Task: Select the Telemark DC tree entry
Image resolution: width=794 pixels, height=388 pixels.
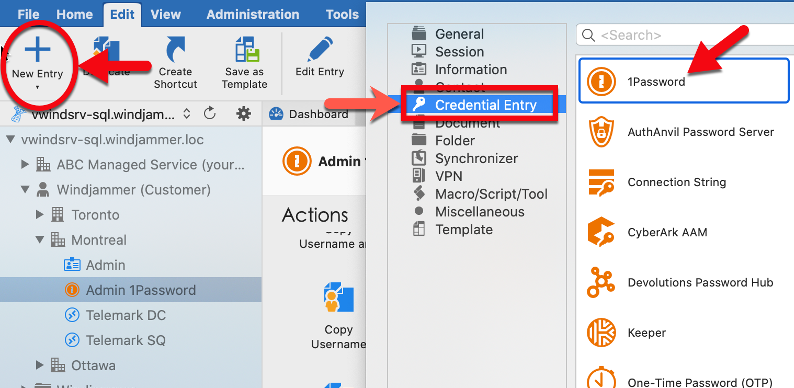Action: (x=126, y=315)
